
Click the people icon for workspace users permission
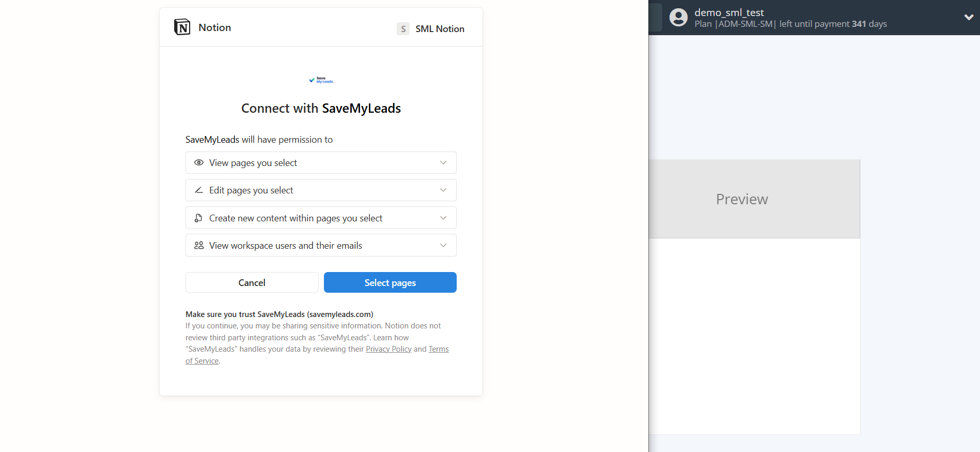[x=198, y=245]
